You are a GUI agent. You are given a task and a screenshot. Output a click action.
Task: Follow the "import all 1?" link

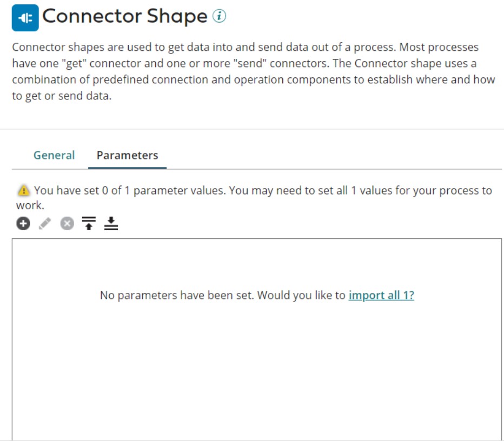pyautogui.click(x=381, y=296)
